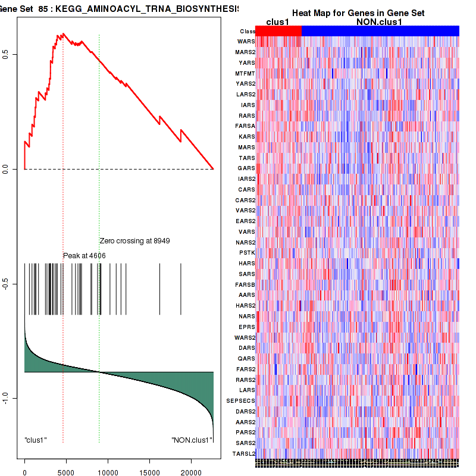
Task: Click the 'NON.clus1' column header above heatmap
Action: pos(379,22)
